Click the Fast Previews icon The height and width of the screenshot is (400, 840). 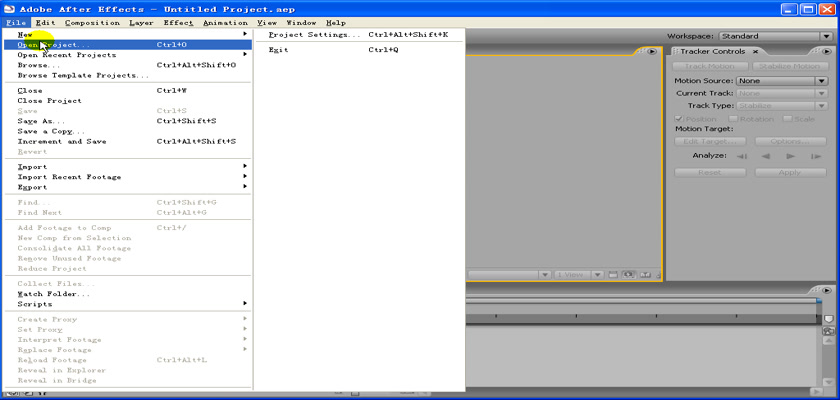click(629, 275)
